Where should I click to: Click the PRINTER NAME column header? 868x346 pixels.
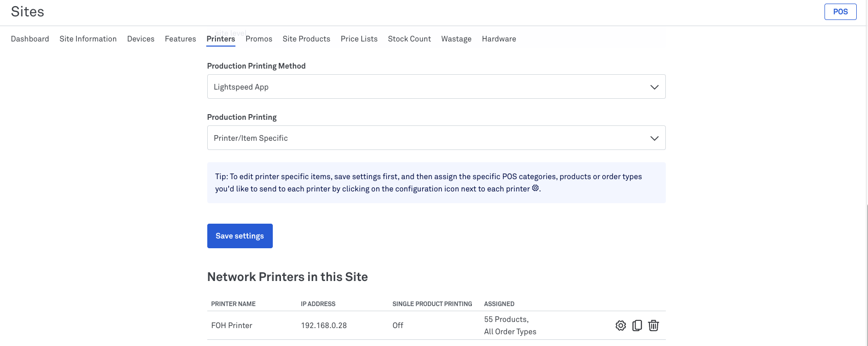click(x=233, y=304)
